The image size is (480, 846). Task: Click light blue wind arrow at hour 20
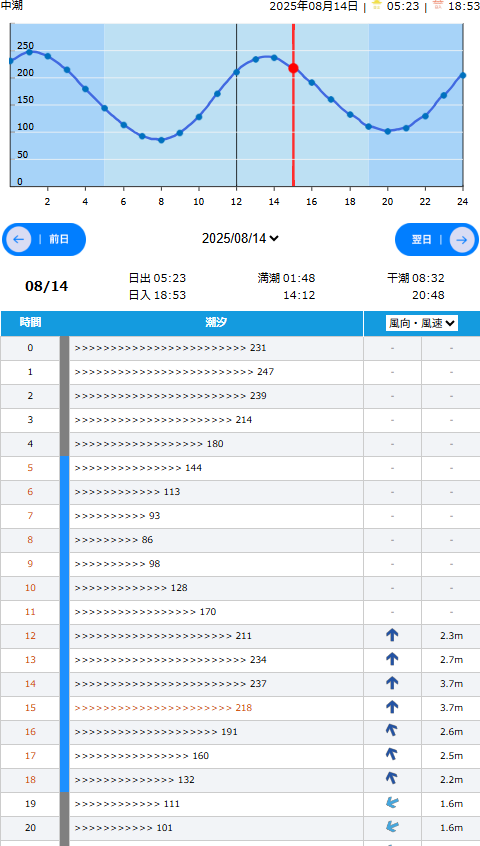pyautogui.click(x=392, y=827)
